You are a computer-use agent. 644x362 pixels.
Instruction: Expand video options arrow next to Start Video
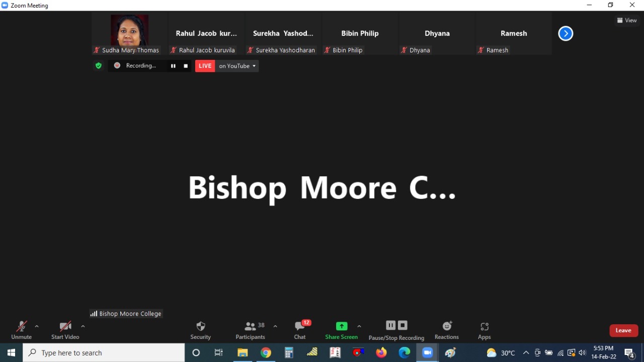coord(83,326)
